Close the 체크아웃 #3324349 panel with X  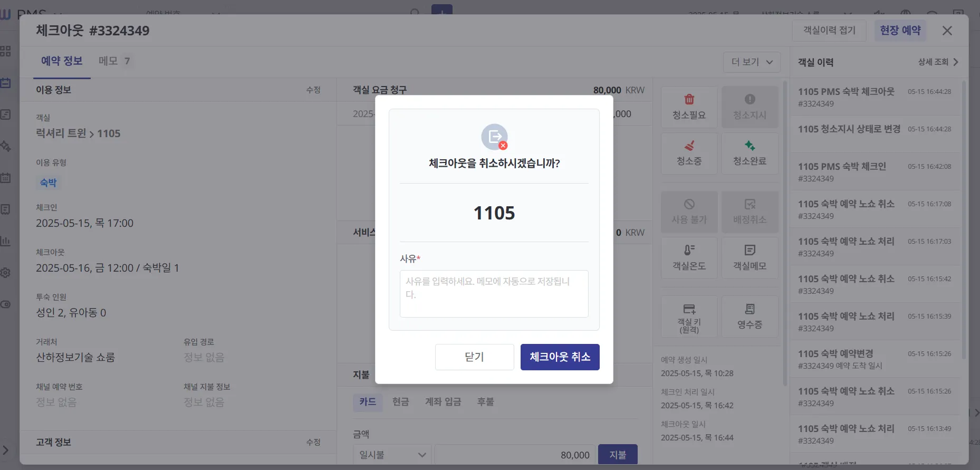click(947, 31)
